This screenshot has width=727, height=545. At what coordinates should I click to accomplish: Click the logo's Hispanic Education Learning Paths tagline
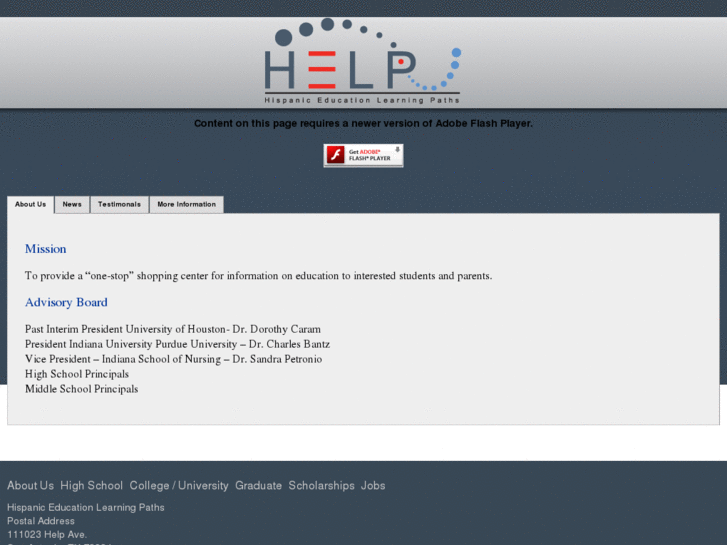coord(362,100)
